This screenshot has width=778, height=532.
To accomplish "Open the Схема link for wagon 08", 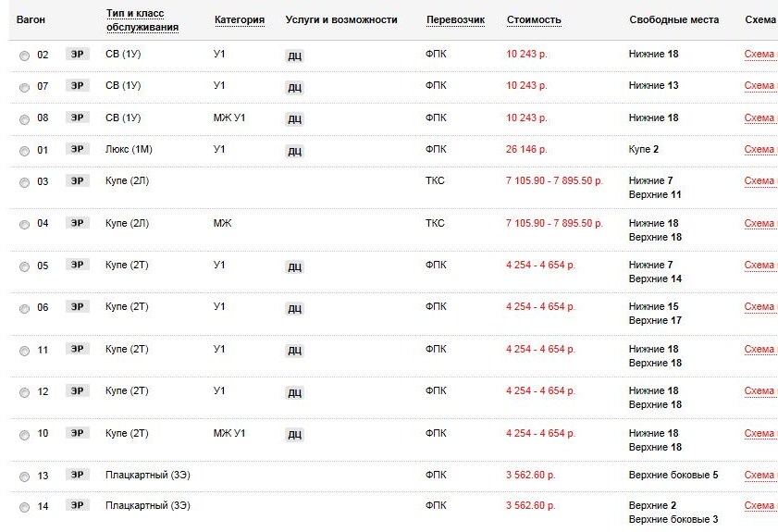I will pyautogui.click(x=759, y=118).
